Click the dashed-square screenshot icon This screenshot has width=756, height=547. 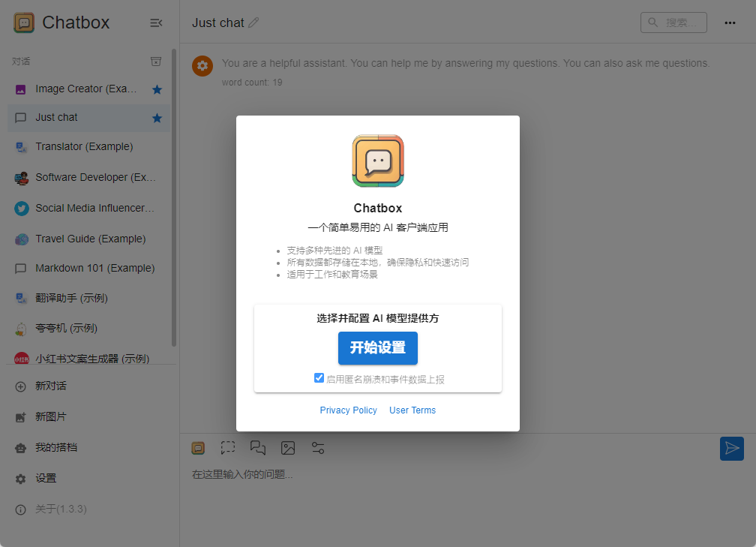click(228, 448)
